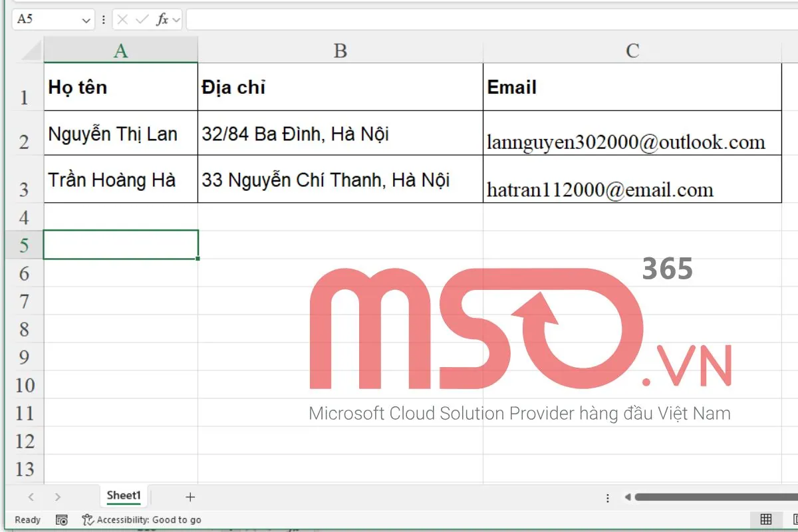
Task: Open the Name Box dropdown arrow
Action: click(85, 19)
